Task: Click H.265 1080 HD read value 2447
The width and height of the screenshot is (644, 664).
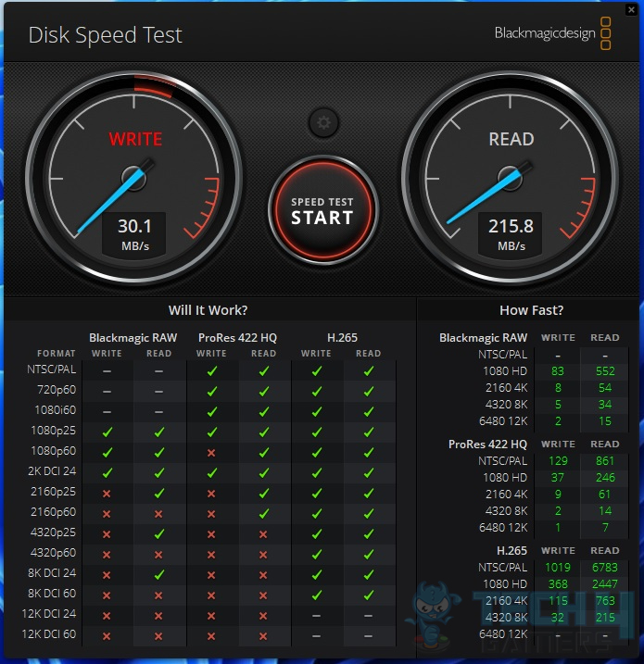Action: coord(604,584)
